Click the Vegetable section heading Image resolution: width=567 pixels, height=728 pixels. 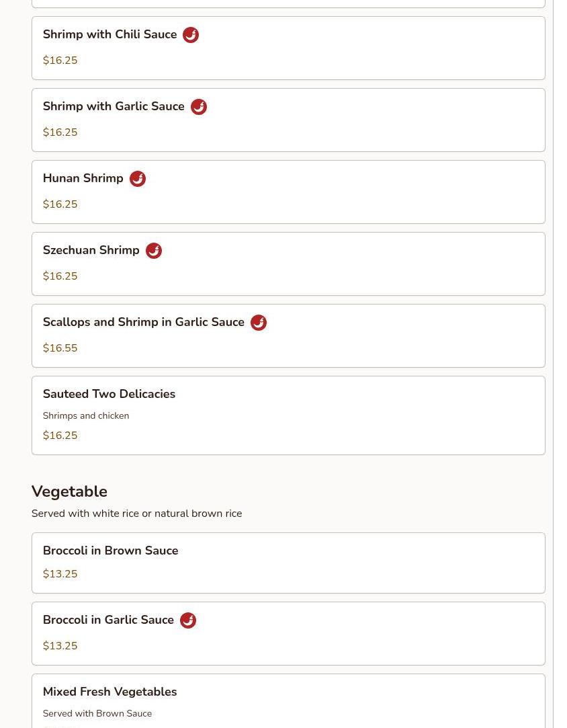pyautogui.click(x=70, y=491)
